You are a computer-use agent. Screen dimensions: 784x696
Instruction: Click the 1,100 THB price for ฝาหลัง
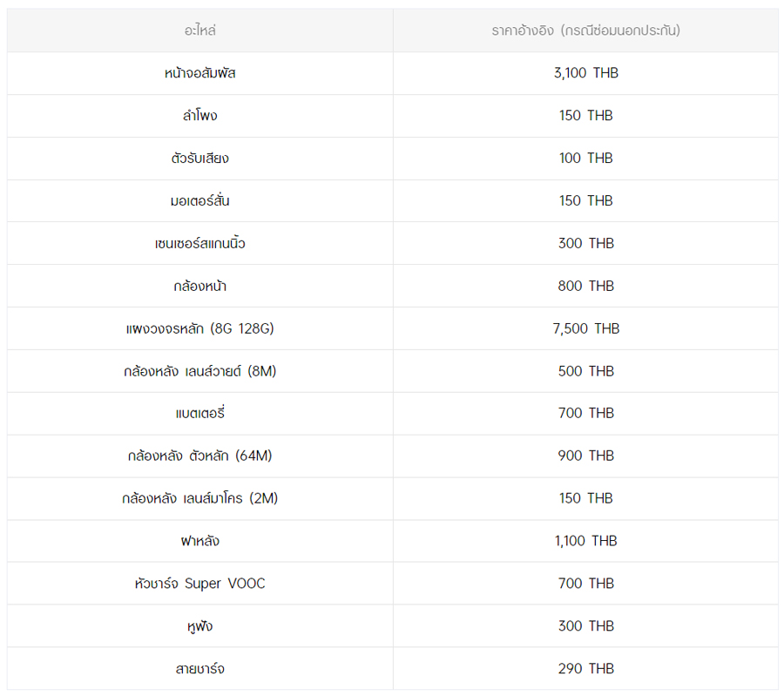[585, 541]
